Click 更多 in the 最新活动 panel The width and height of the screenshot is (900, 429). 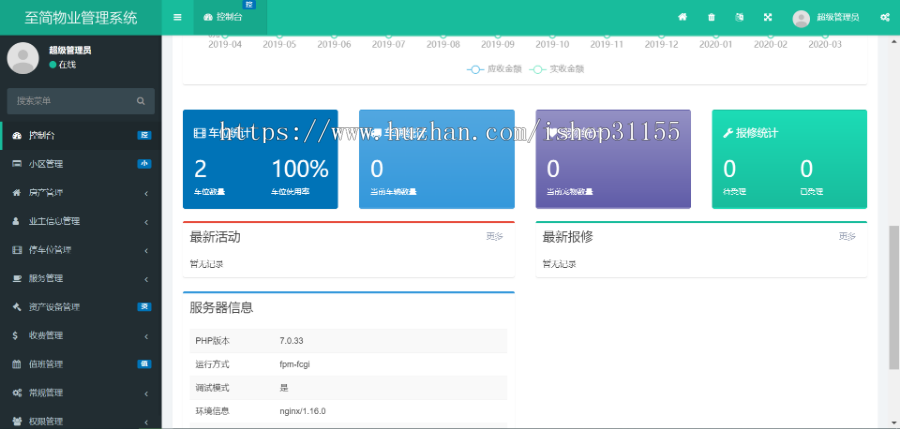tap(494, 236)
